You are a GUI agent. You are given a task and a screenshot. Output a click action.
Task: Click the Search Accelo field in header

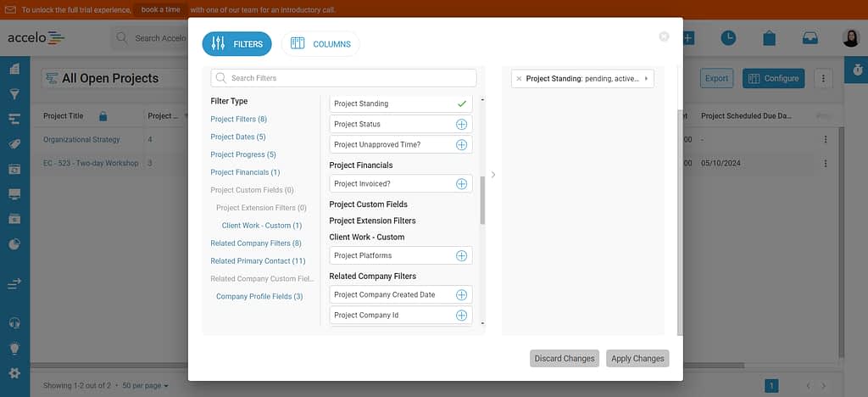click(x=149, y=38)
